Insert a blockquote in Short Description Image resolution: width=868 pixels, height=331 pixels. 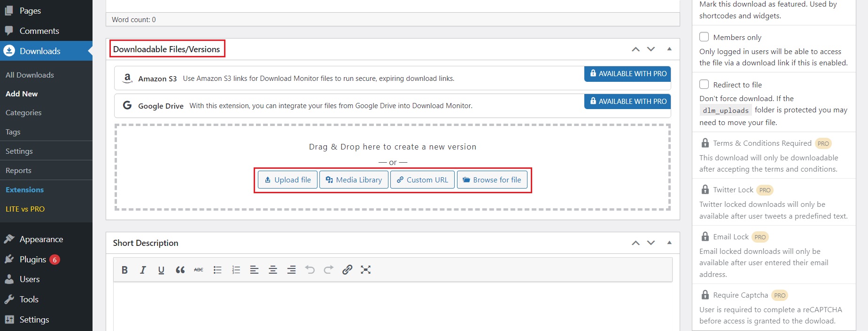coord(180,270)
